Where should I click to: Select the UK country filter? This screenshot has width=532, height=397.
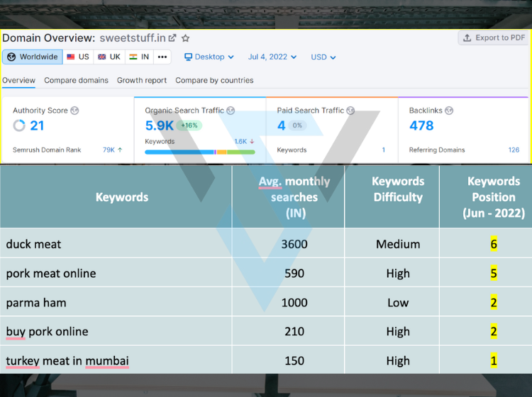click(x=109, y=57)
